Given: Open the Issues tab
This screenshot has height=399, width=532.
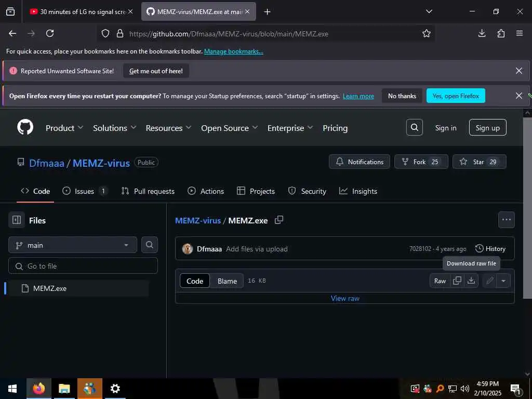Looking at the screenshot, I should [85, 191].
